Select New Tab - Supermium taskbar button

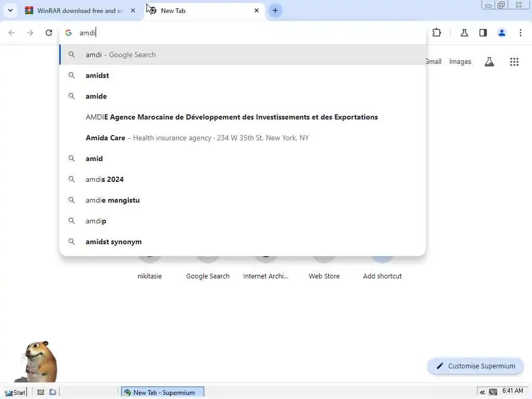[163, 393]
